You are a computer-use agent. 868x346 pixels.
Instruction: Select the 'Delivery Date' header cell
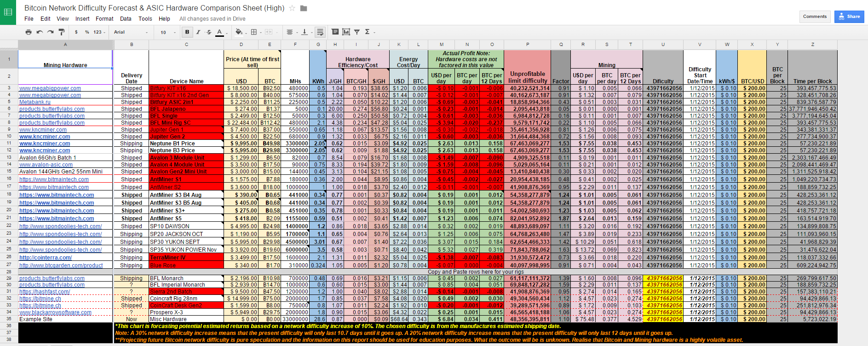132,67
